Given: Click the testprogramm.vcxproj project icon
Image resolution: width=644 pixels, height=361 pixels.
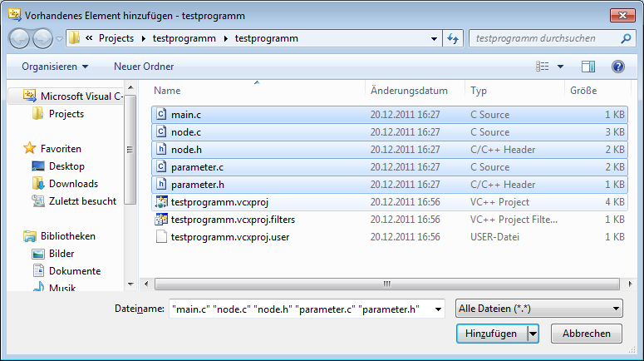Looking at the screenshot, I should click(x=161, y=202).
